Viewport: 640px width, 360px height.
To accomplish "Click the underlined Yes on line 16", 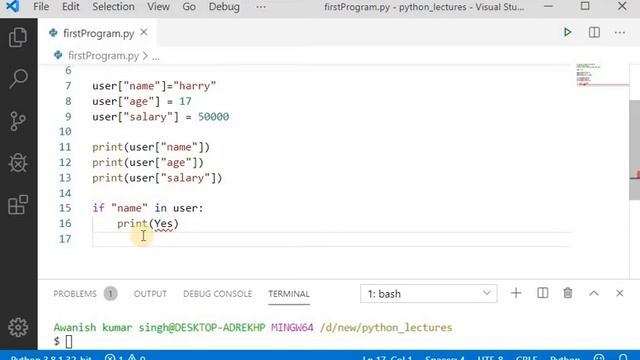I will [164, 224].
